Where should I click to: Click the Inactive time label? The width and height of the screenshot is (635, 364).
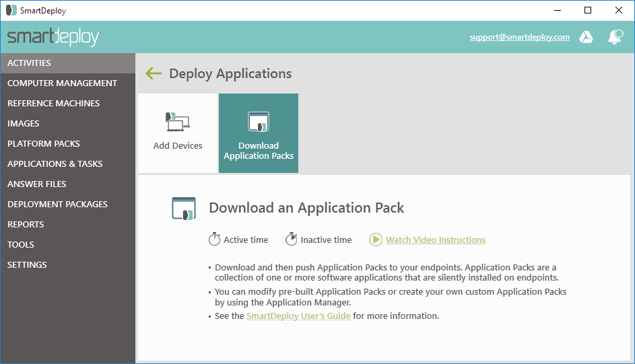pyautogui.click(x=326, y=240)
